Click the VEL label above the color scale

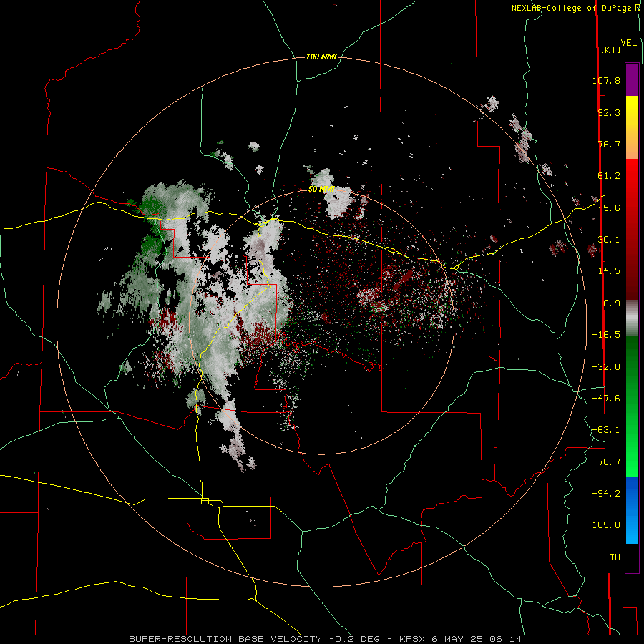(x=628, y=43)
